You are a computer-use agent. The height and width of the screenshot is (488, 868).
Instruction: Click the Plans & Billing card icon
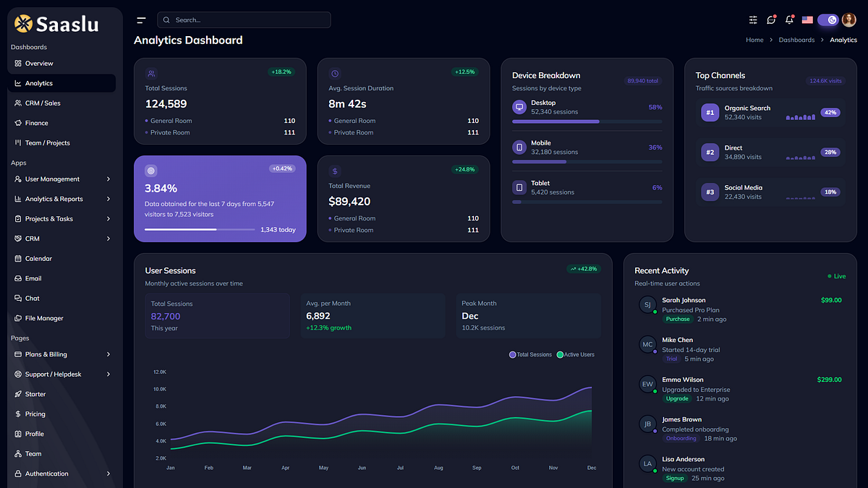[x=18, y=354]
